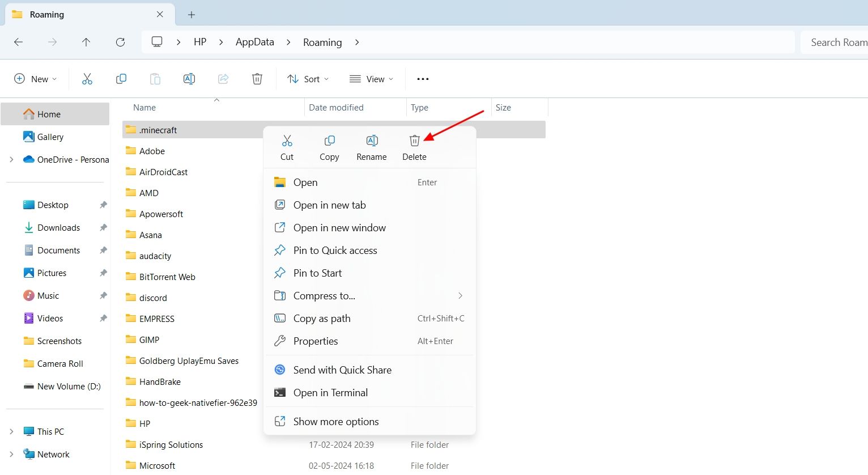
Task: Click the Rename icon in context menu
Action: (x=372, y=141)
